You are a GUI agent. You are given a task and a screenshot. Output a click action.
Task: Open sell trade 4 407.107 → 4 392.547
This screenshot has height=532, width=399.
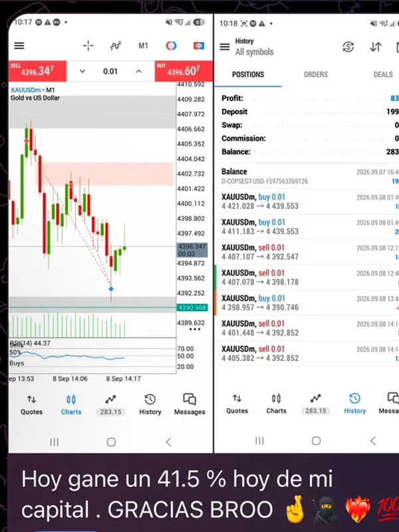point(307,252)
